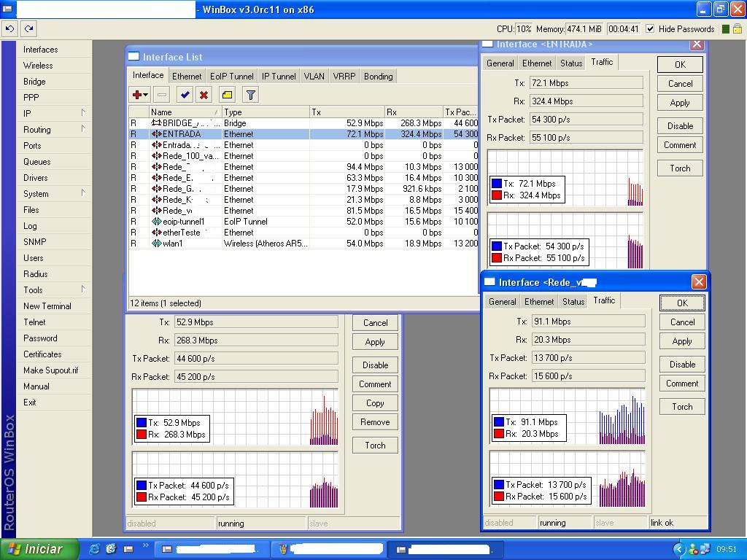Image resolution: width=747 pixels, height=560 pixels.
Task: Switch to the VLAN tab
Action: 314,76
